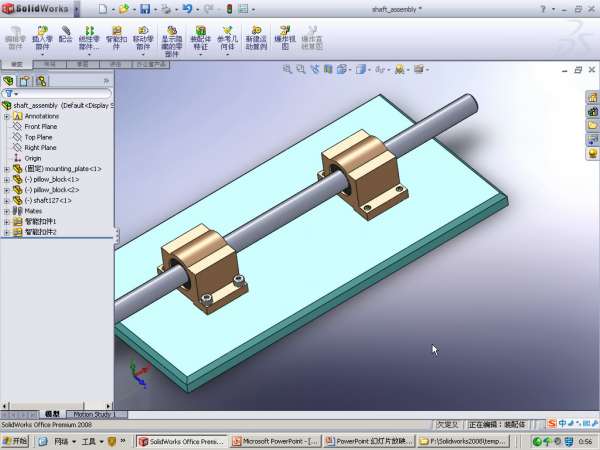
Task: Click the Smart Fasteners (智能扣件) tool
Action: (116, 39)
